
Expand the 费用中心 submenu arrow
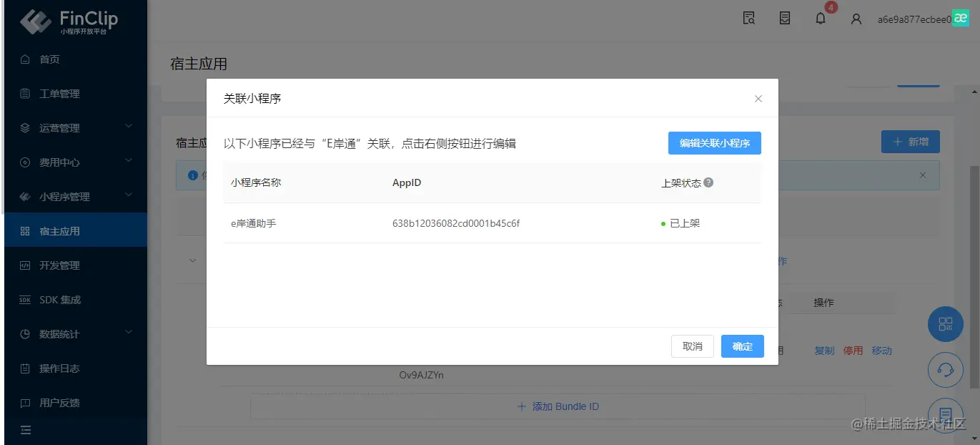(129, 161)
